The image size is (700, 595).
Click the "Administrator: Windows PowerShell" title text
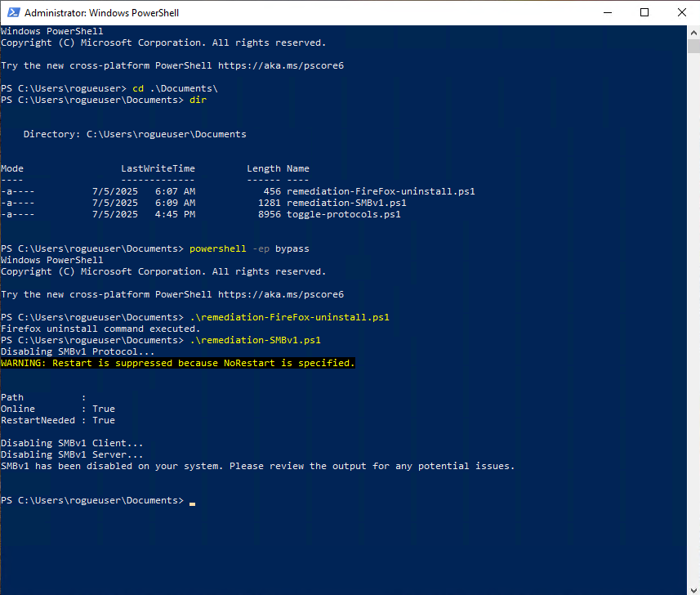click(x=101, y=13)
